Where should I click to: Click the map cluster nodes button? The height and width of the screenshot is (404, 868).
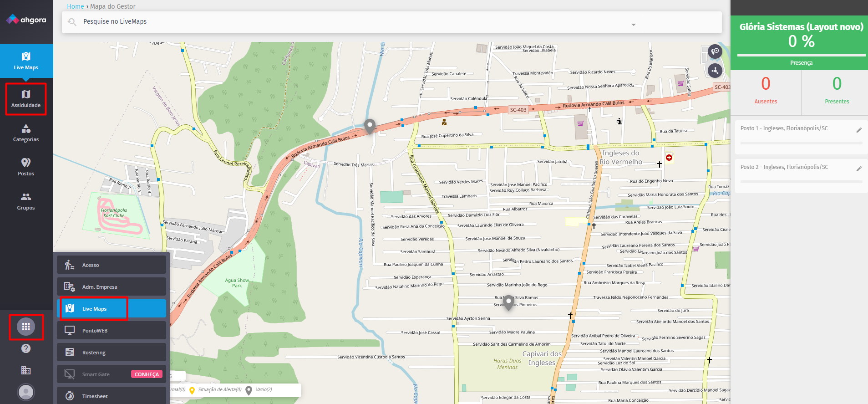pyautogui.click(x=715, y=70)
